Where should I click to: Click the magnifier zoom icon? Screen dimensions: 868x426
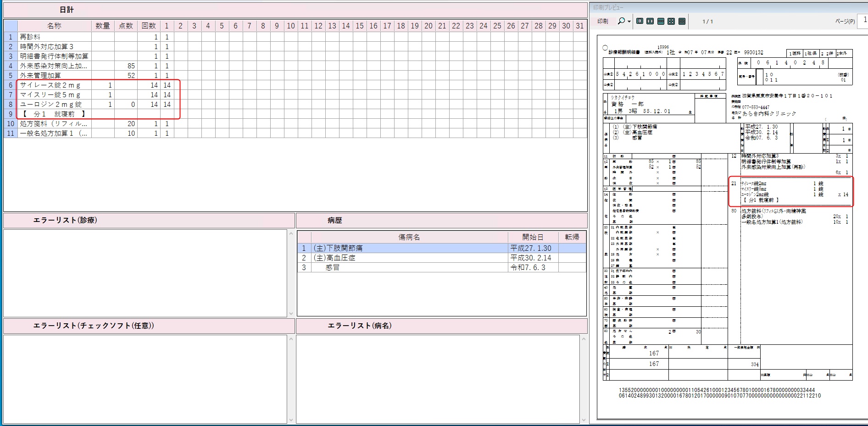pyautogui.click(x=621, y=21)
